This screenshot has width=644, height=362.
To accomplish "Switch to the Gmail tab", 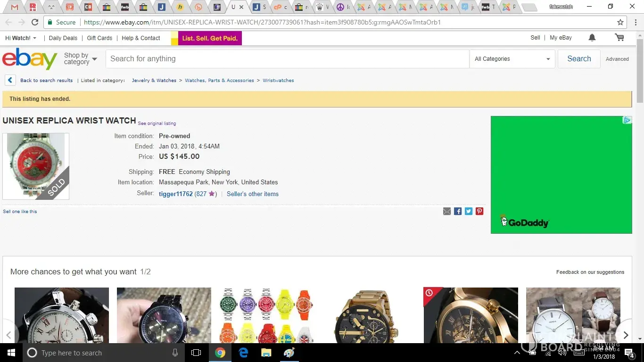I will 15,7.
